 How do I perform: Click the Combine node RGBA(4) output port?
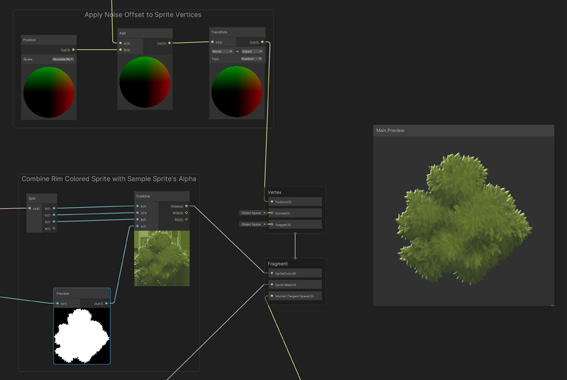coord(187,206)
